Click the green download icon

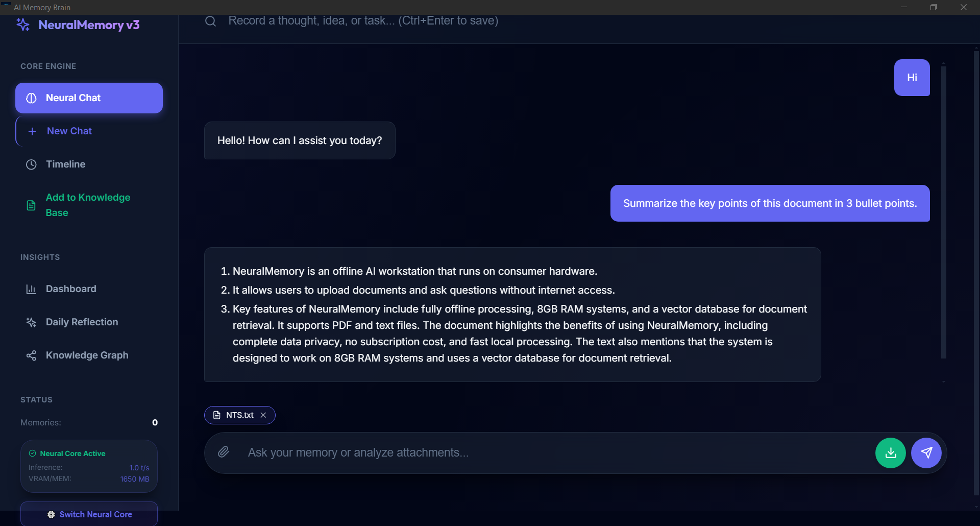click(x=890, y=452)
